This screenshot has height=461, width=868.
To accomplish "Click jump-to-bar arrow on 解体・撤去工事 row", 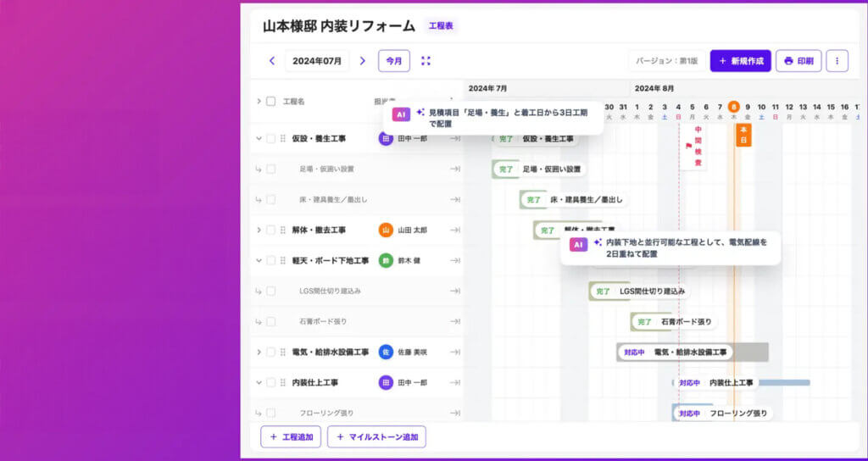I will [x=455, y=230].
